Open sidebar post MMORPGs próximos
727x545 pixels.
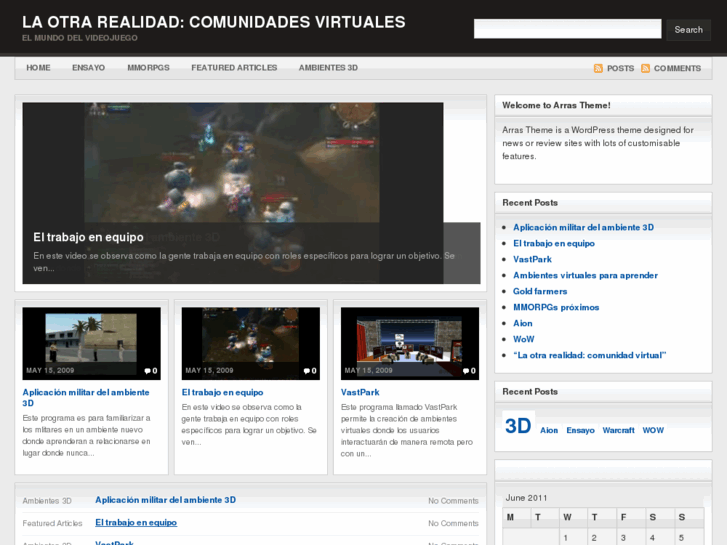click(x=556, y=307)
